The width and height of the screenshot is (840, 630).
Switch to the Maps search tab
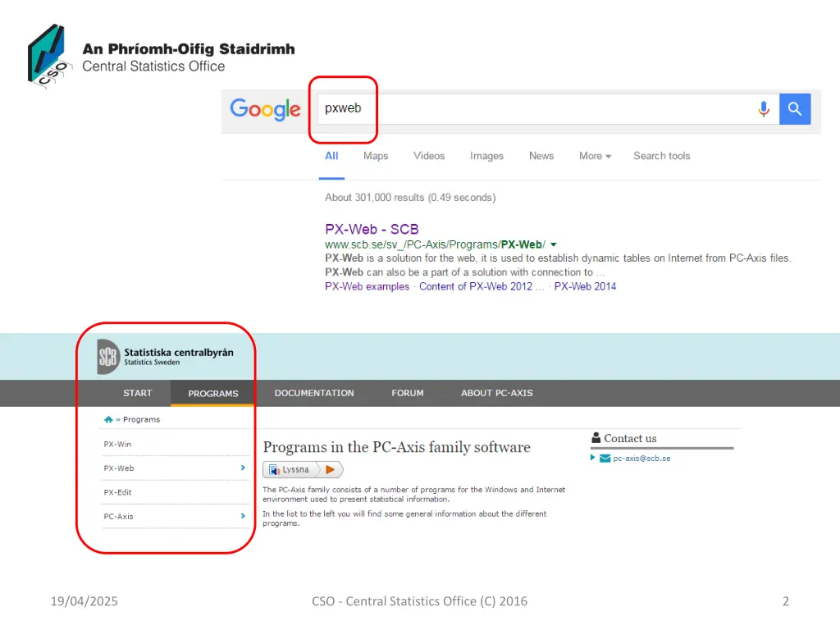point(376,156)
